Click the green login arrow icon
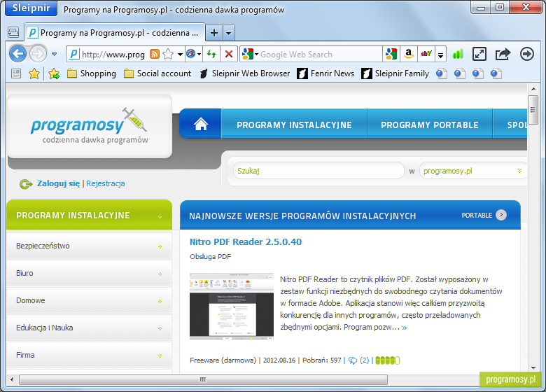This screenshot has height=392, width=546. 26,184
